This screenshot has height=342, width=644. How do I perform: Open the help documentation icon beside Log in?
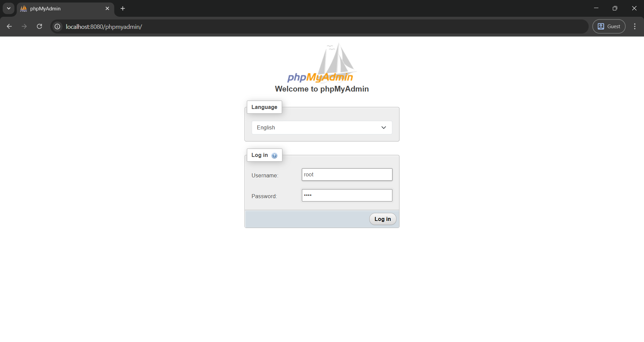click(275, 155)
